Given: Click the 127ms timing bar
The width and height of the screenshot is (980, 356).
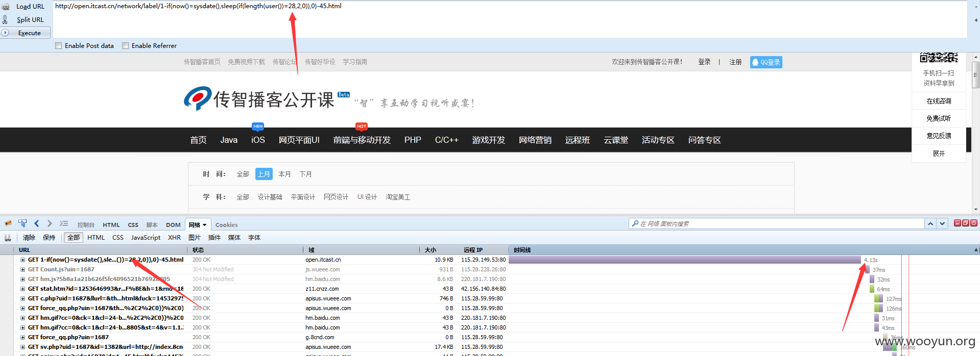Looking at the screenshot, I should (x=878, y=299).
